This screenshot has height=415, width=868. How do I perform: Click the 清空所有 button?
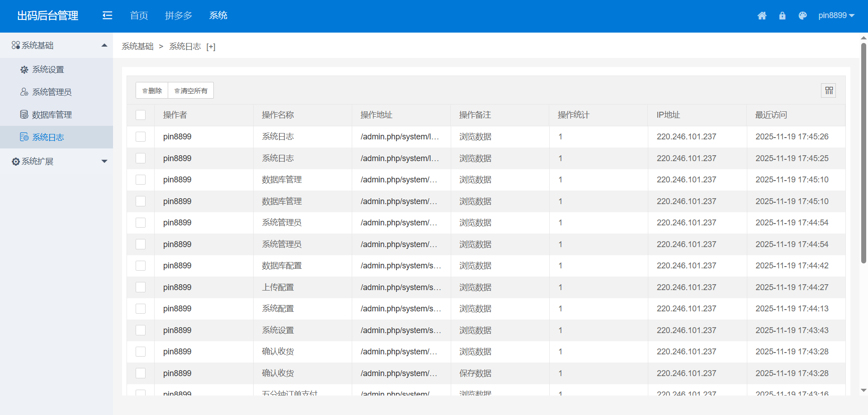pos(191,91)
